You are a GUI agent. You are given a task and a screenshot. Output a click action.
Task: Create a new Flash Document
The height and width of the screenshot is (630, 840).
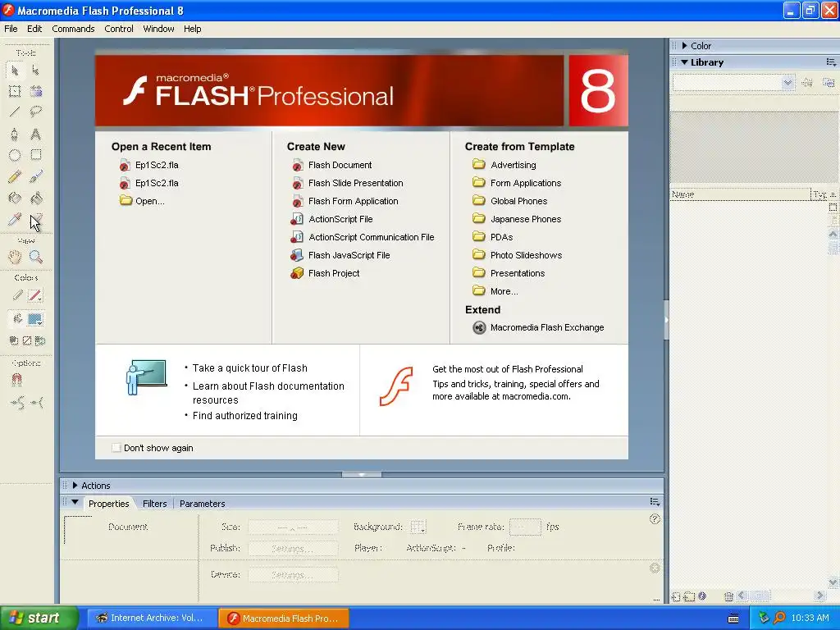point(340,165)
